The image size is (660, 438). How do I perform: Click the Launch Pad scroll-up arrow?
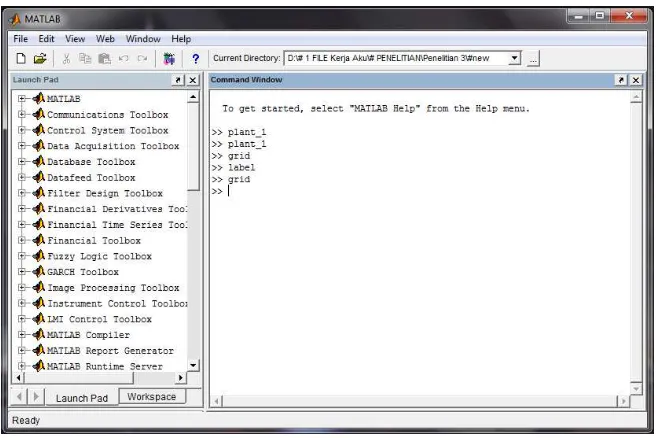click(x=193, y=97)
